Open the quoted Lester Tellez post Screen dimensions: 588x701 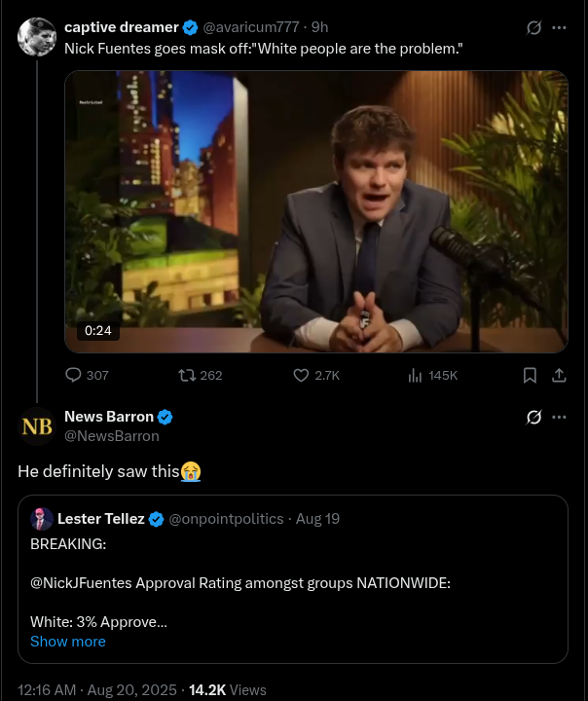pos(292,584)
